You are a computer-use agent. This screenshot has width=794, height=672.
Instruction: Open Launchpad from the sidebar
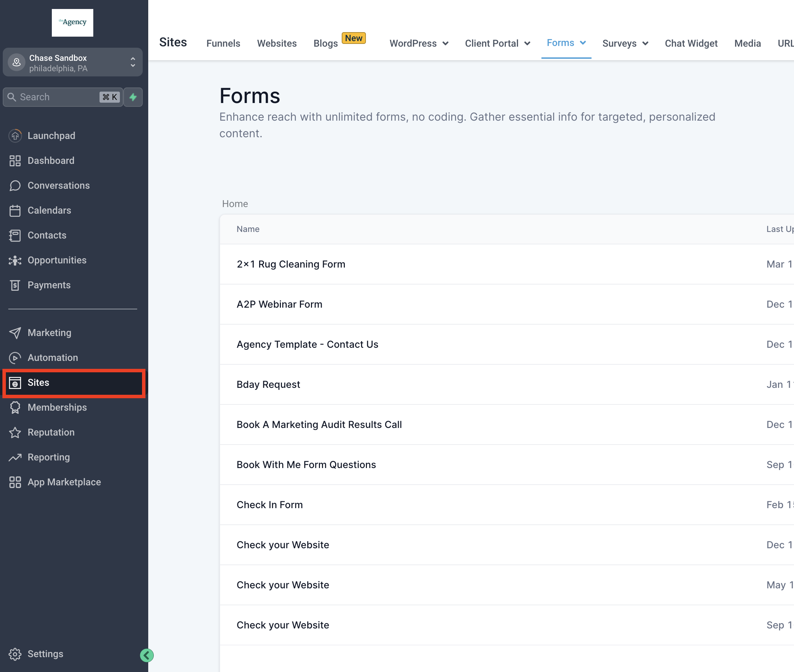tap(51, 136)
